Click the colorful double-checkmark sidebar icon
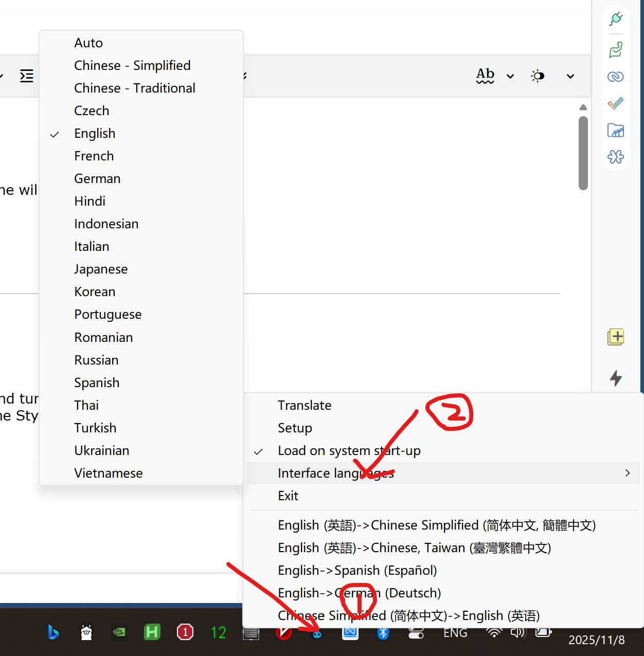The width and height of the screenshot is (644, 656). pos(616,103)
